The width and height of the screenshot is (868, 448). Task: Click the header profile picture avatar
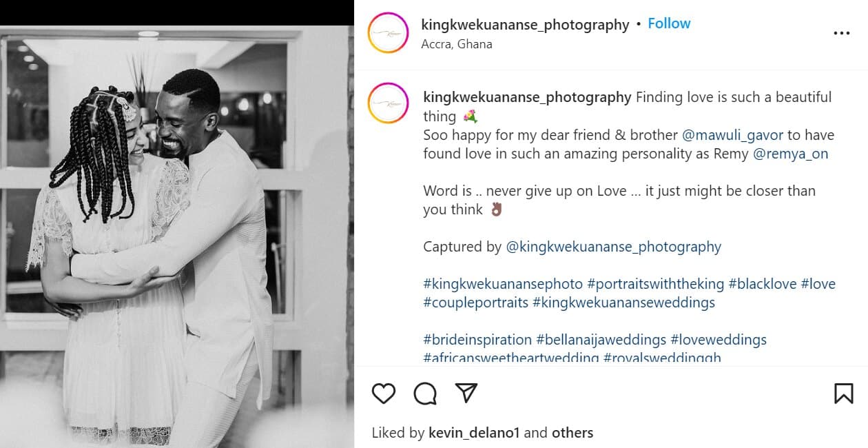pyautogui.click(x=388, y=33)
